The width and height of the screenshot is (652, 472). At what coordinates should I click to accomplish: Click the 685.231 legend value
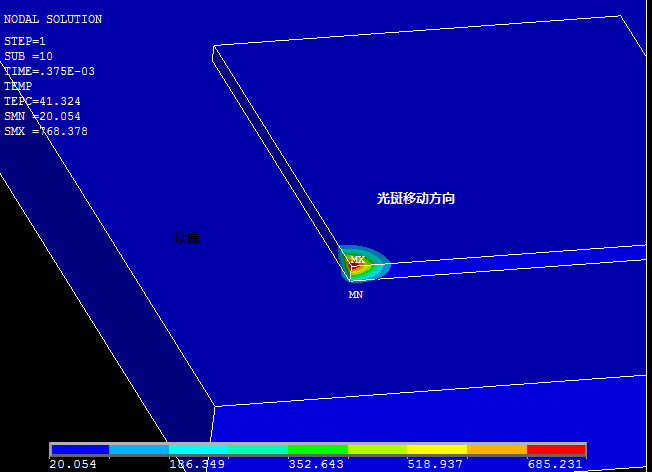555,464
